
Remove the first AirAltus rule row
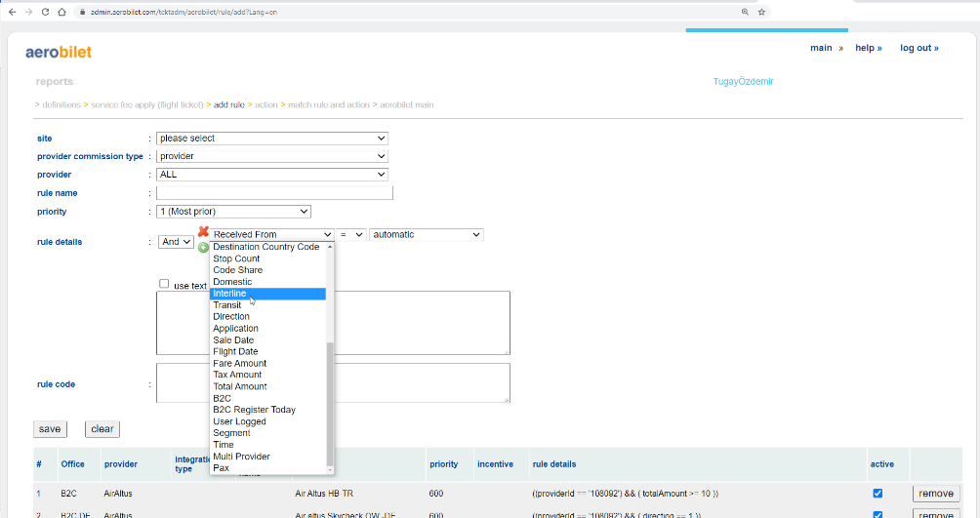click(936, 494)
